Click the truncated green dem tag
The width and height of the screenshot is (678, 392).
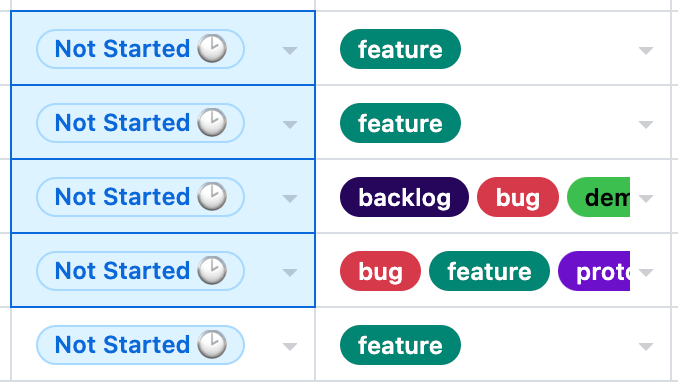coord(598,197)
